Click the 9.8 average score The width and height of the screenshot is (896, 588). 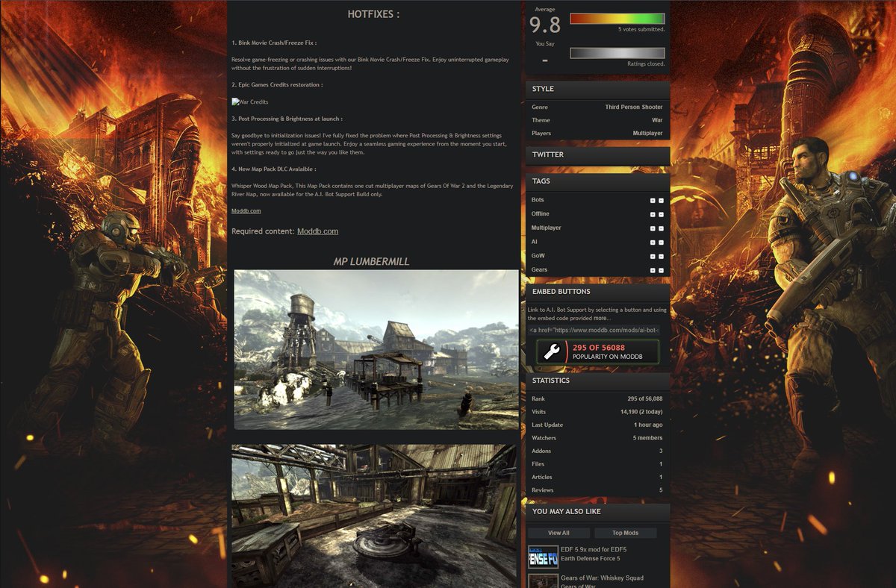click(545, 26)
